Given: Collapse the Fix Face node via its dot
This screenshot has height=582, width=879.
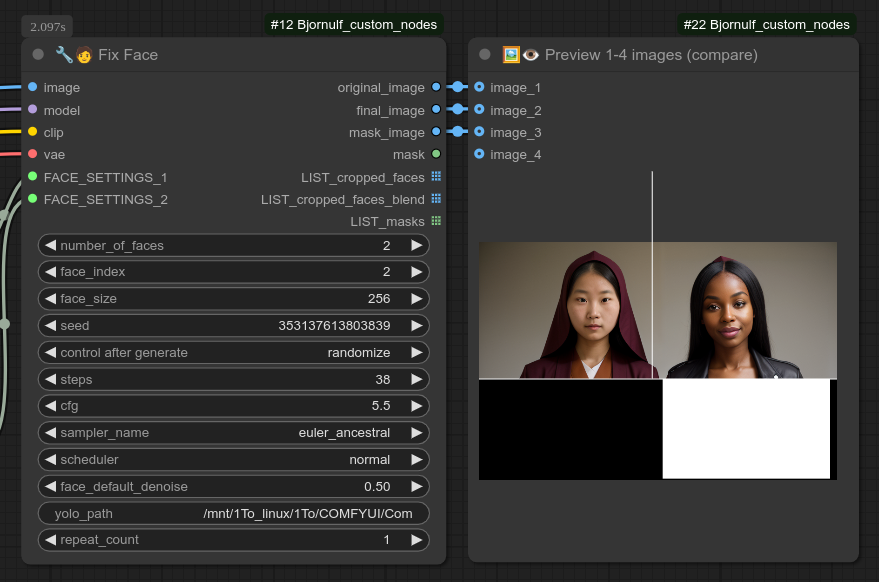Looking at the screenshot, I should (38, 55).
